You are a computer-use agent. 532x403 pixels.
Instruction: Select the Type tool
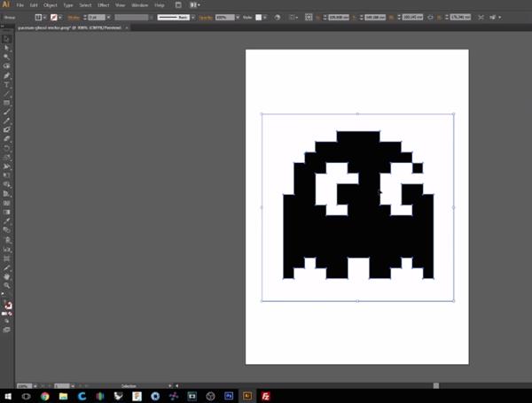(x=6, y=84)
